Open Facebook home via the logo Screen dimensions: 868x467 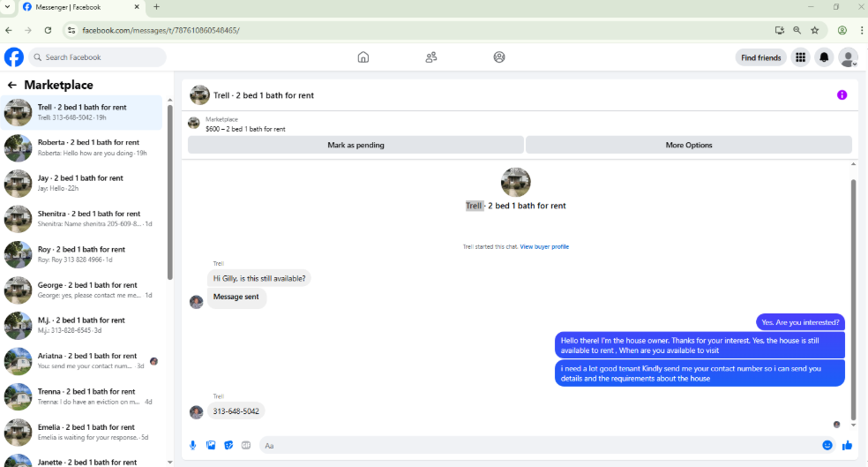[14, 57]
